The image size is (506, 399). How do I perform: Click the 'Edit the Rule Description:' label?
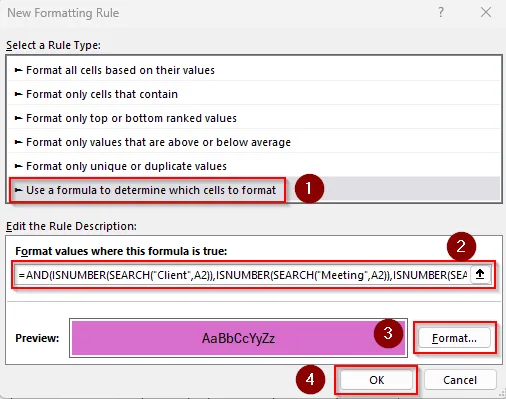point(71,226)
